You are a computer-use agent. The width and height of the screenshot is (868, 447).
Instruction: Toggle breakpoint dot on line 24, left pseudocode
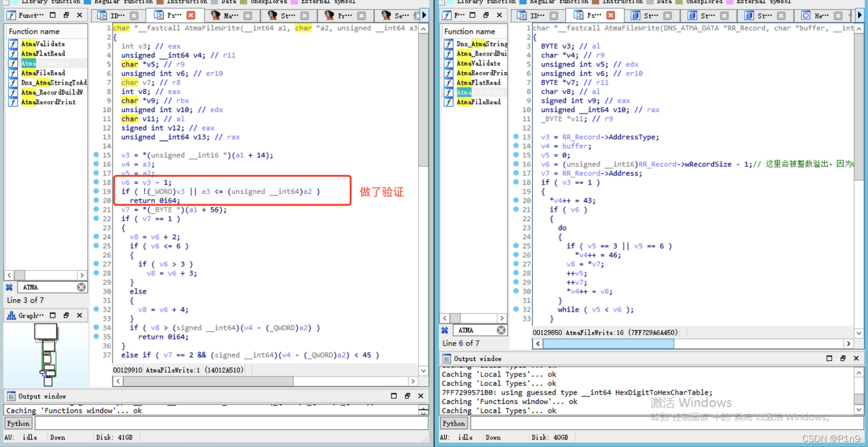96,236
